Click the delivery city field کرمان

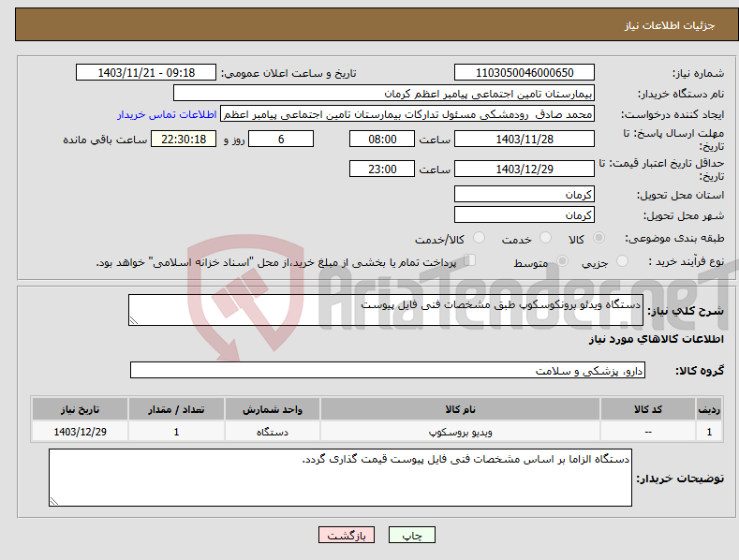tap(525, 215)
